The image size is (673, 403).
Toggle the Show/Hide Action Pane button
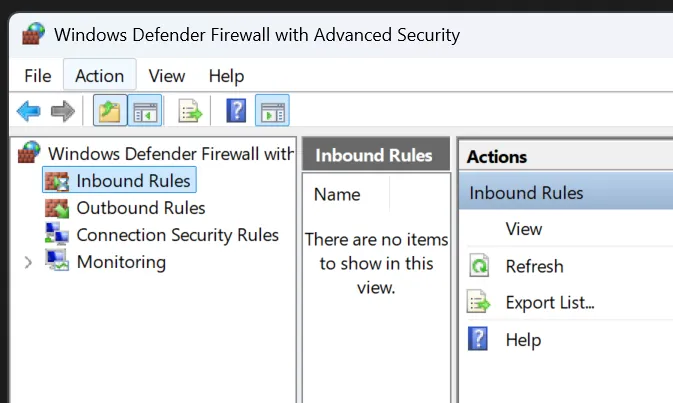tap(272, 110)
